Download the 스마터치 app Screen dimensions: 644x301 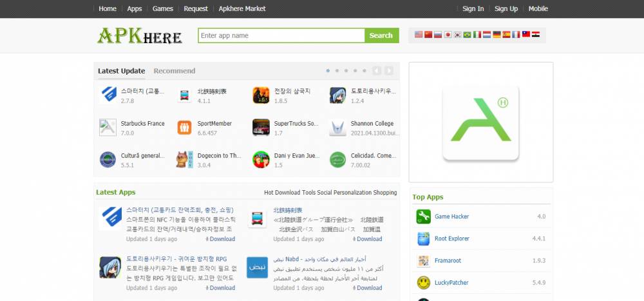tap(220, 239)
